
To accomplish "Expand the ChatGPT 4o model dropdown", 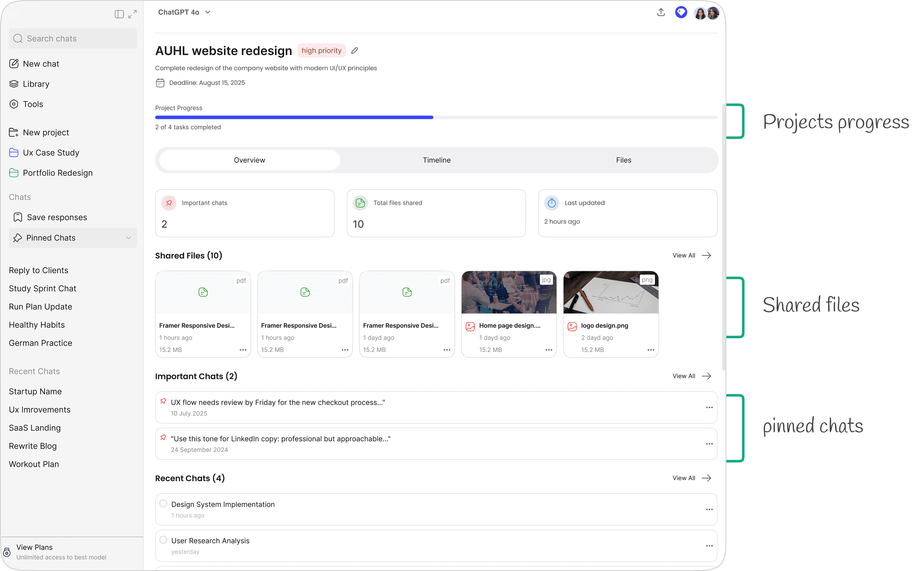I will (208, 12).
